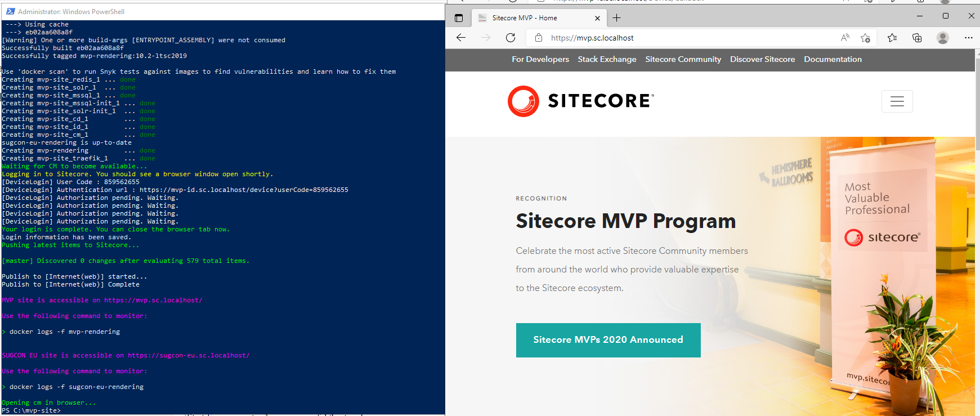Click the 'User Code : 859562655' line

click(70, 182)
